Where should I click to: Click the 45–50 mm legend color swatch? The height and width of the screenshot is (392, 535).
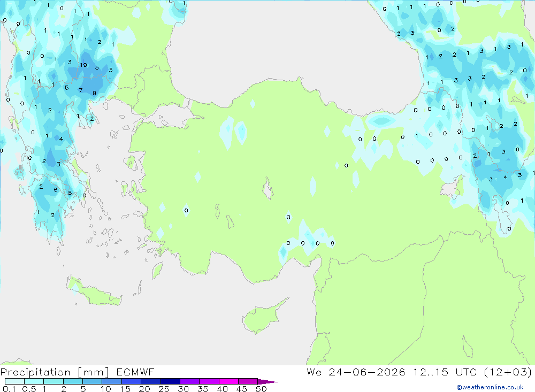(x=248, y=381)
